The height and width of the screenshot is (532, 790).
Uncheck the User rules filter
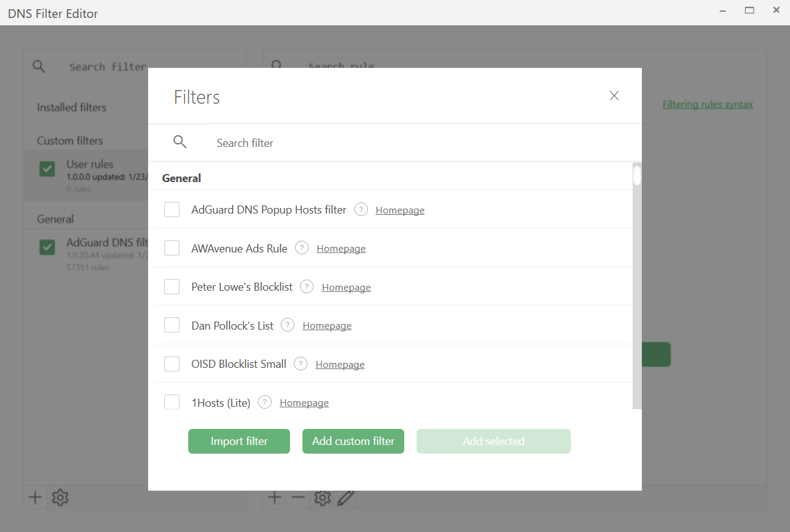click(47, 168)
